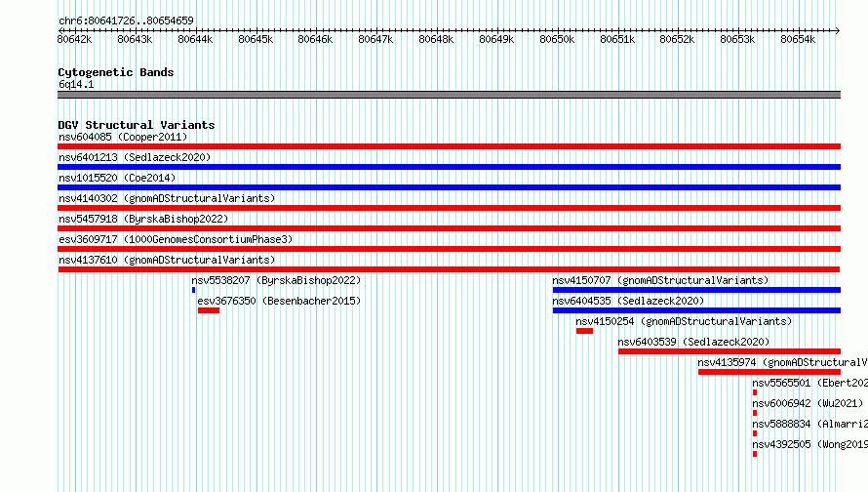This screenshot has height=492, width=868.
Task: Click the 80642k ruler tick label
Action: [74, 39]
